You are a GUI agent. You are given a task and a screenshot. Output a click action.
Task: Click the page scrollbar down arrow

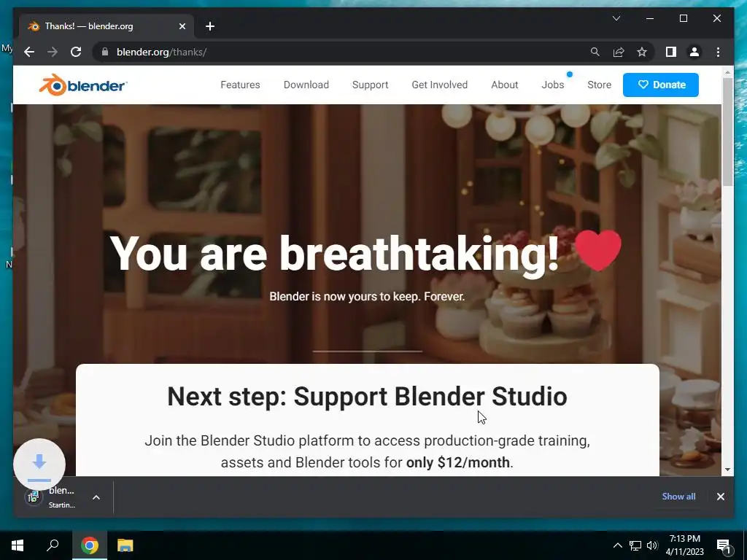click(727, 470)
